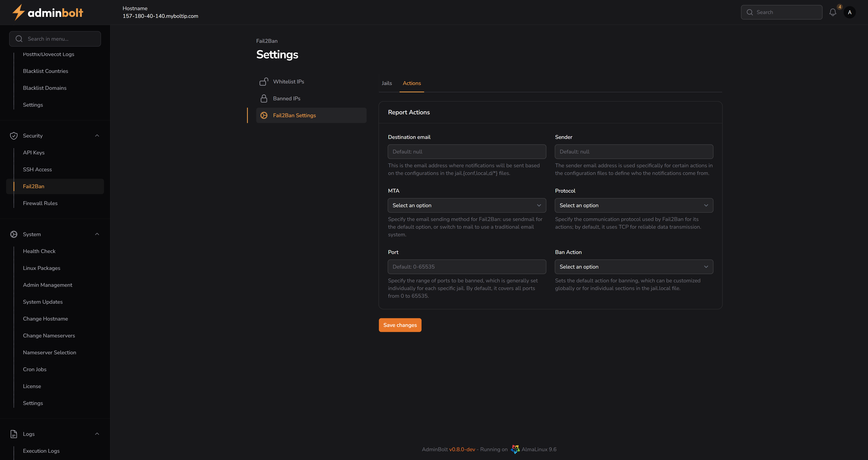The image size is (868, 460).
Task: Open Banned IPs using the locked padlock icon
Action: point(264,98)
